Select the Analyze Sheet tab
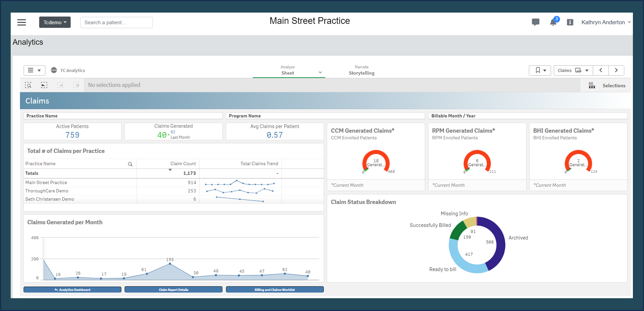This screenshot has width=644, height=311. pos(288,70)
